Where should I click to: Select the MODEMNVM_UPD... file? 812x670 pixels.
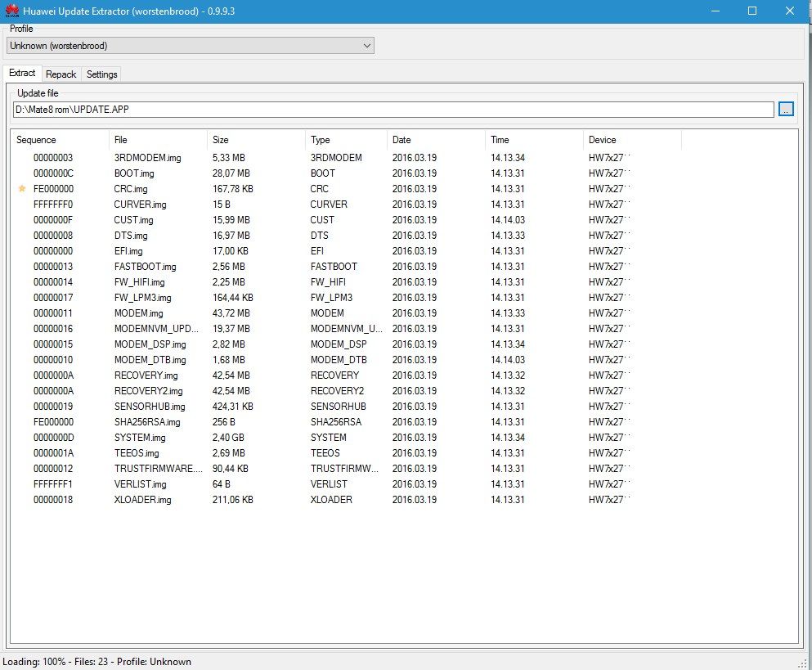156,329
